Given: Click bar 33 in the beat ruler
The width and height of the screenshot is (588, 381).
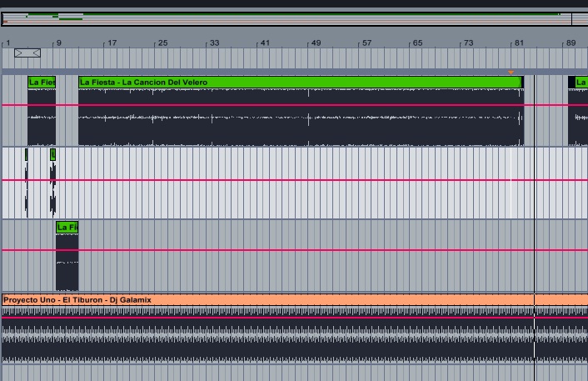Looking at the screenshot, I should click(x=214, y=43).
